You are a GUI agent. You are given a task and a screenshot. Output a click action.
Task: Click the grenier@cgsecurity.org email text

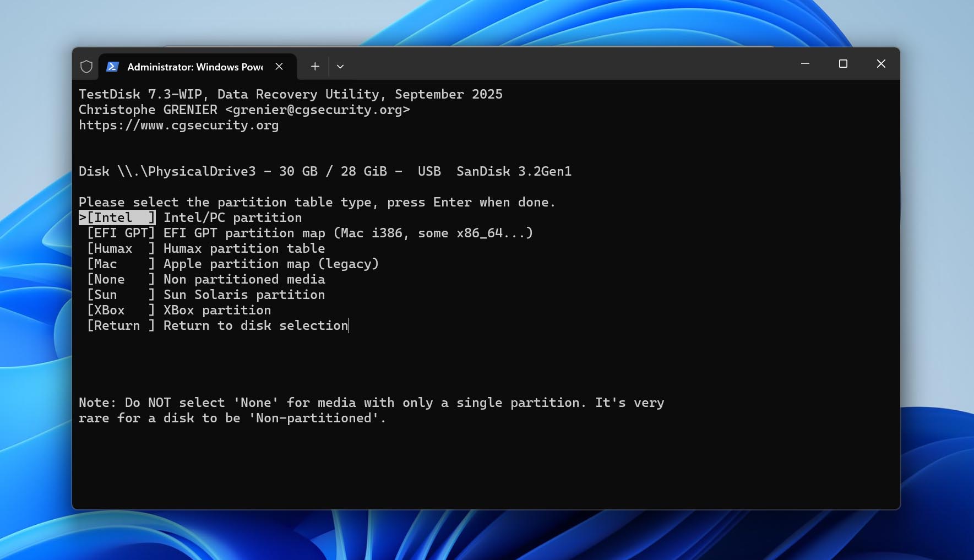coord(317,110)
